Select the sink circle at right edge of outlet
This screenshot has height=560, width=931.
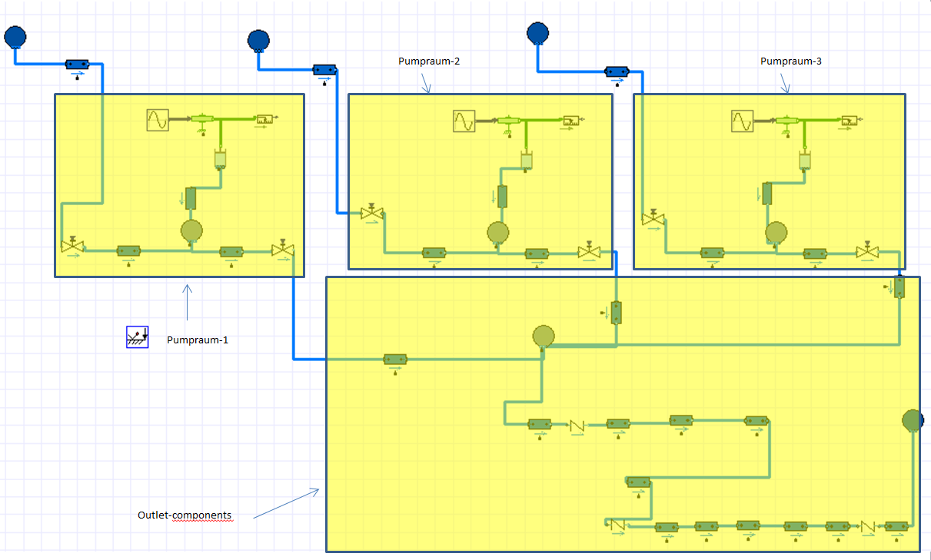(x=912, y=420)
